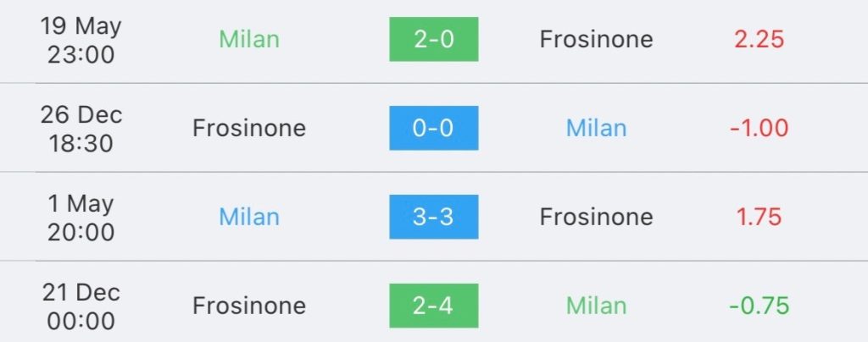Screen dimensions: 868x342
Task: Open the 19 May 23:00 match row
Action: point(434,41)
